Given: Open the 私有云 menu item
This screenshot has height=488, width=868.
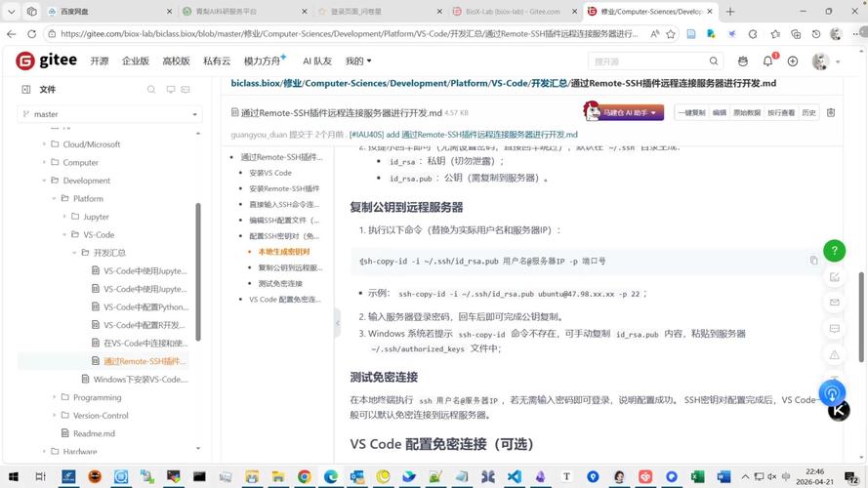Looking at the screenshot, I should pos(217,61).
